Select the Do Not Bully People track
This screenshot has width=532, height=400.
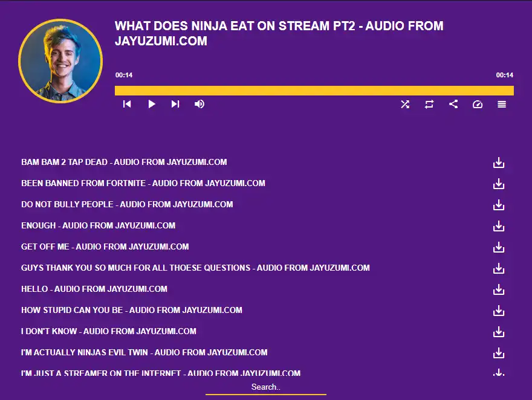127,204
